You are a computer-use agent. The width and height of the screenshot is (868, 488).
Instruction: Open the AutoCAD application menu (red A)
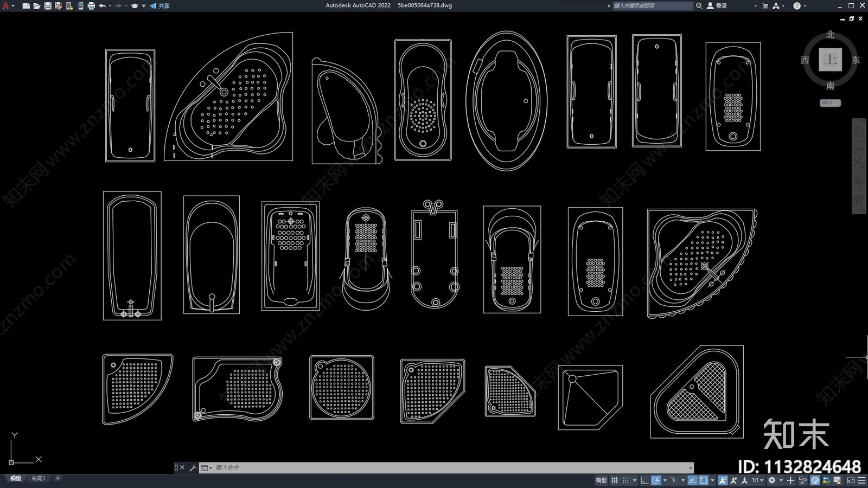click(5, 5)
